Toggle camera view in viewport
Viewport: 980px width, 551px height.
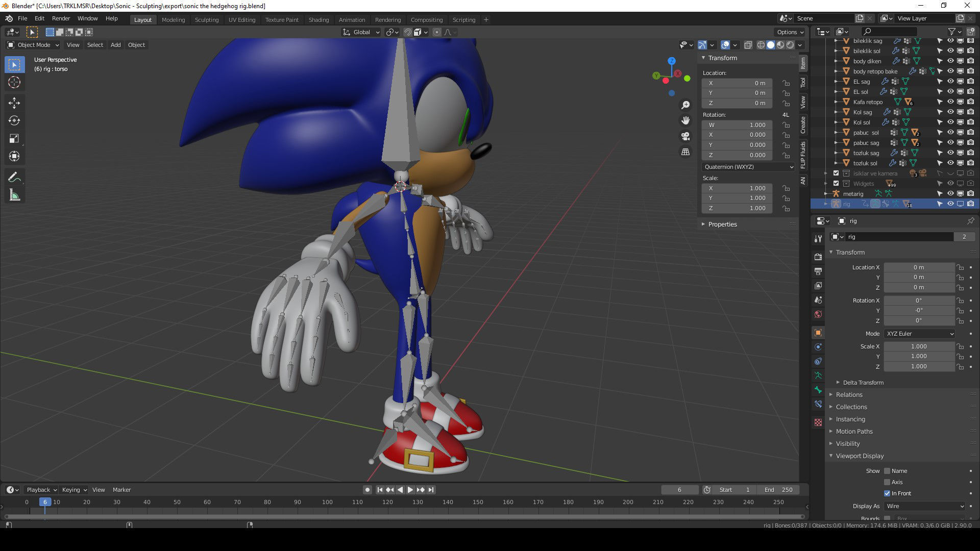(685, 136)
